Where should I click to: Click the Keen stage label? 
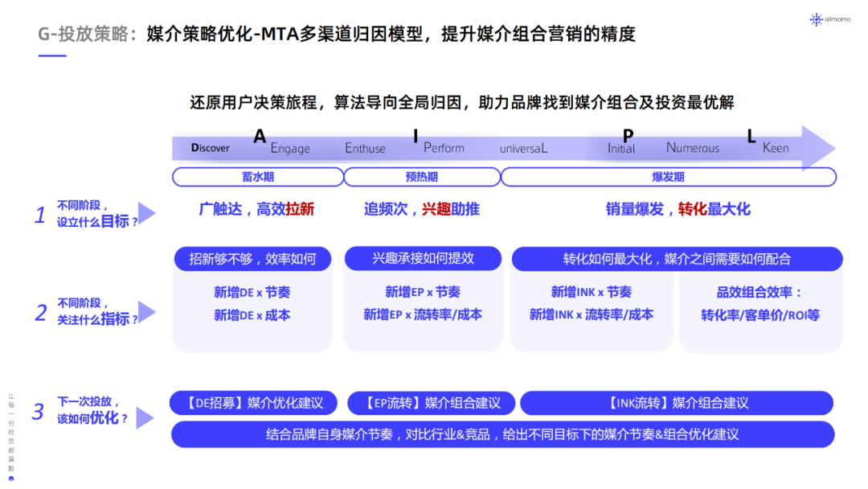pos(776,148)
